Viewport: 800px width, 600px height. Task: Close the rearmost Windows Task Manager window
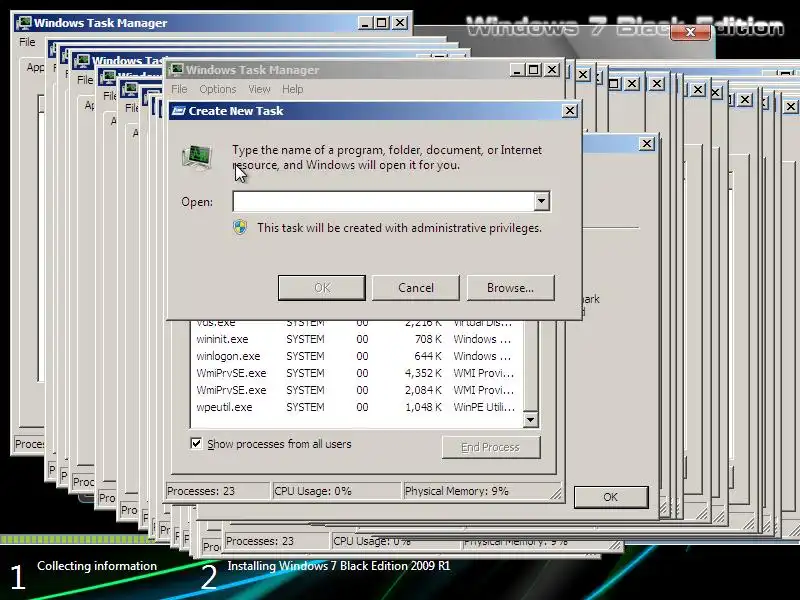401,23
